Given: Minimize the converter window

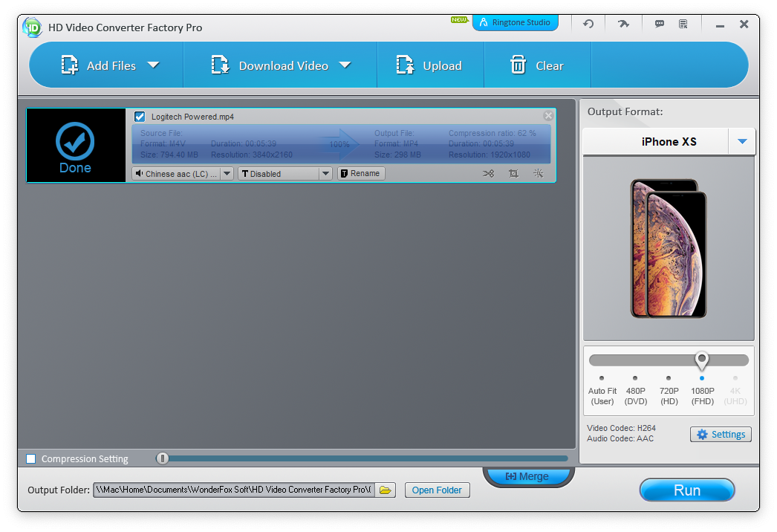Looking at the screenshot, I should [720, 25].
